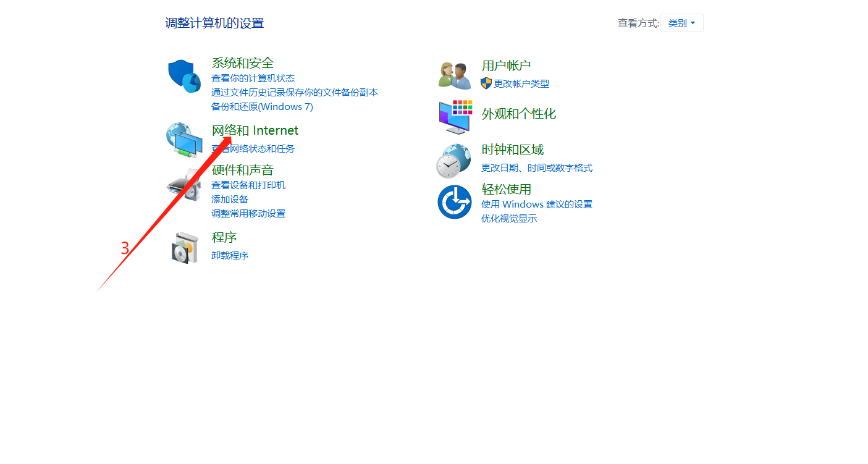The width and height of the screenshot is (868, 464).
Task: Open the 类别 view-by dropdown
Action: click(682, 23)
